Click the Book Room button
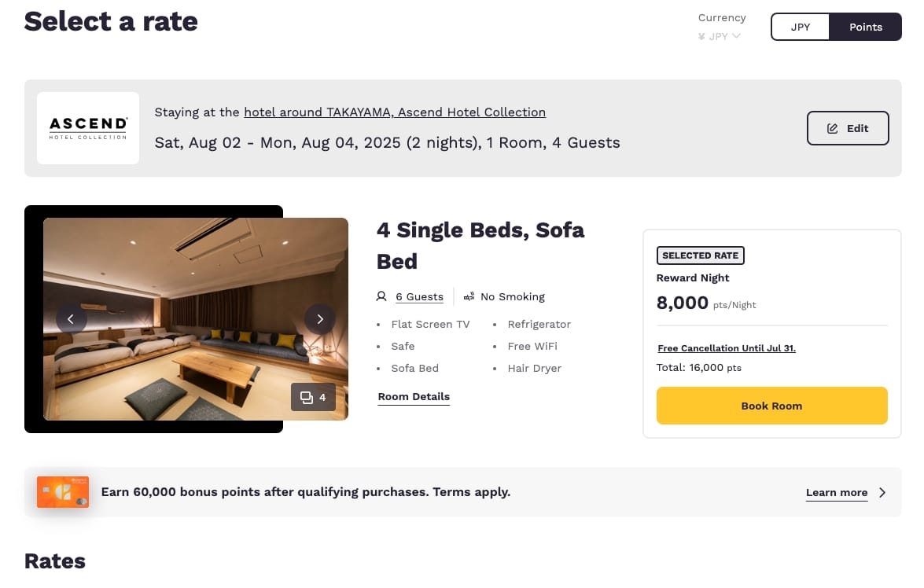Image resolution: width=924 pixels, height=588 pixels. pyautogui.click(x=771, y=406)
